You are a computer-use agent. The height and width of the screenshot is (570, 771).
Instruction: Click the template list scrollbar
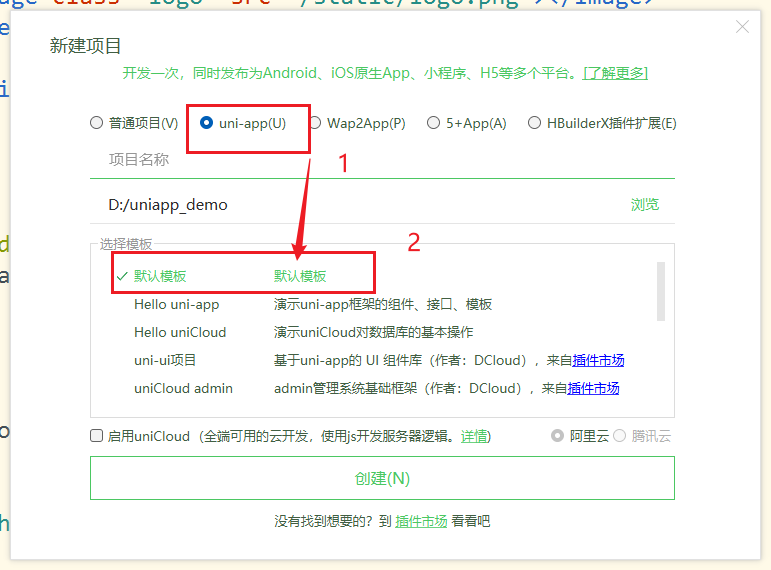(661, 291)
